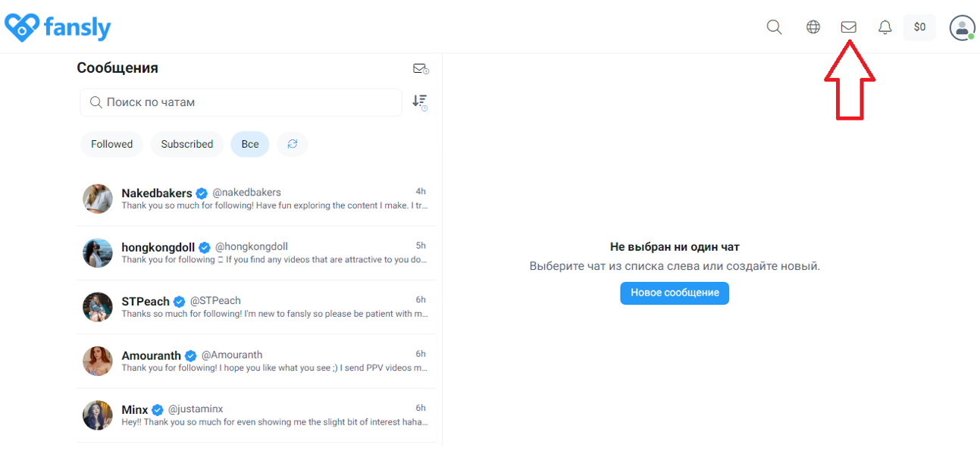The image size is (980, 451).
Task: Select the Subscribed filter
Action: pyautogui.click(x=187, y=144)
